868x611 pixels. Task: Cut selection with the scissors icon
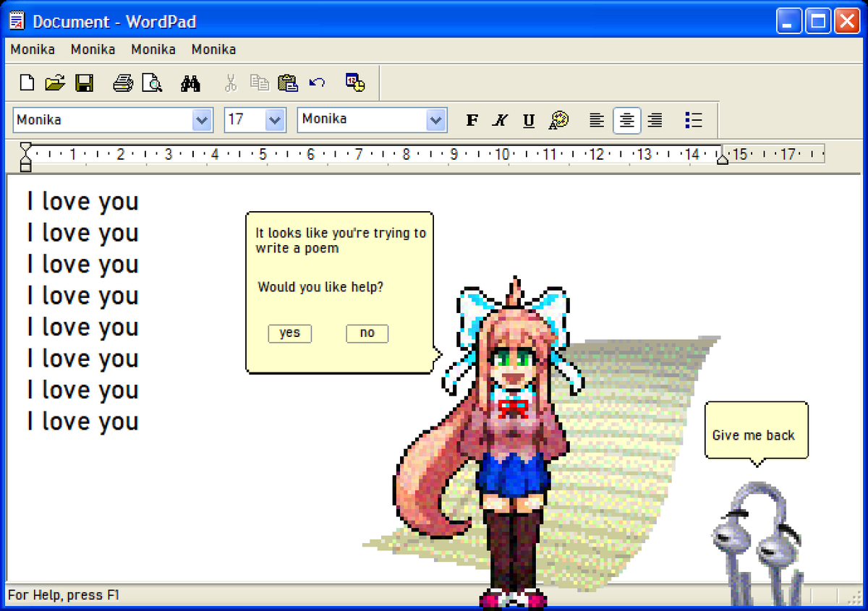(231, 83)
